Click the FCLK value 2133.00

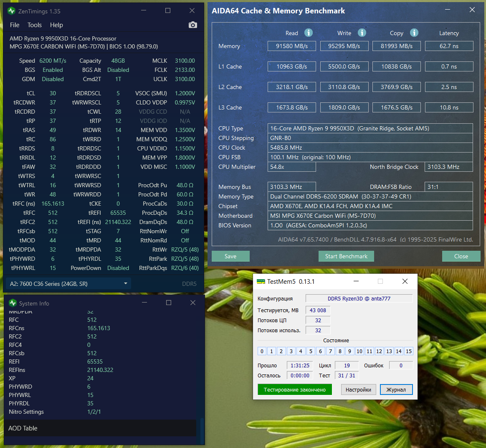click(x=185, y=70)
